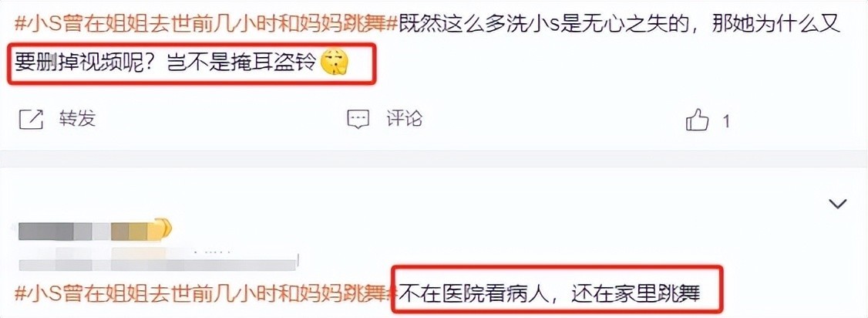Open the 转发 text label
Screen dimensions: 868x318
[77, 119]
